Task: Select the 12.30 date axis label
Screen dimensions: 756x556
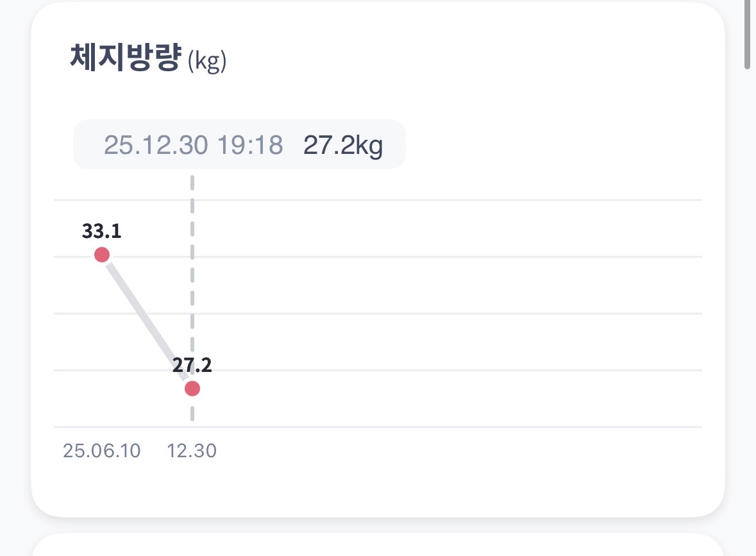Action: click(x=192, y=451)
